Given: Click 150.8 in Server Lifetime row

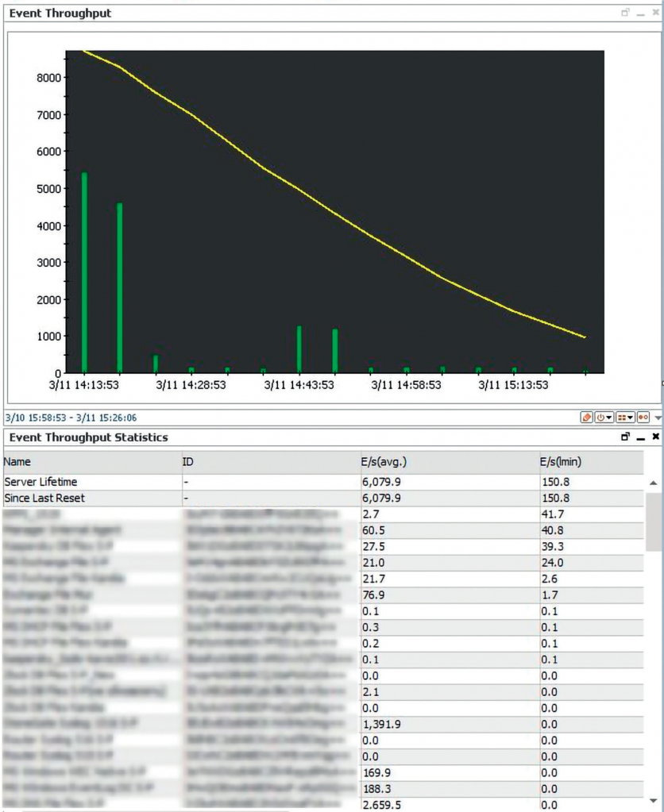Looking at the screenshot, I should 556,482.
